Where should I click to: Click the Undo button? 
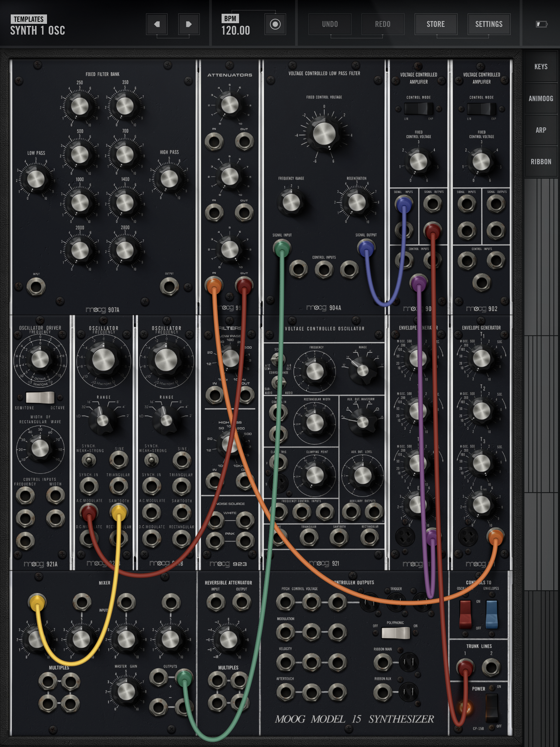point(330,24)
